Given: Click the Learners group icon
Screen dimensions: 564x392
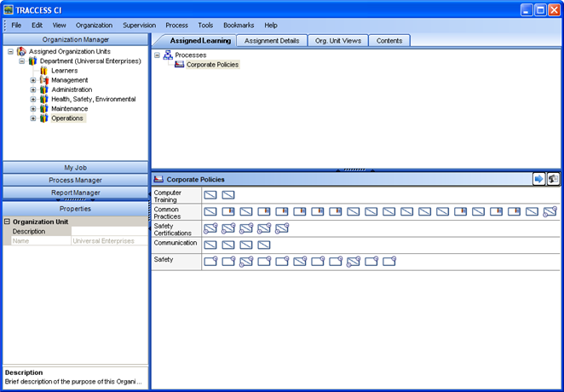Looking at the screenshot, I should pos(44,71).
